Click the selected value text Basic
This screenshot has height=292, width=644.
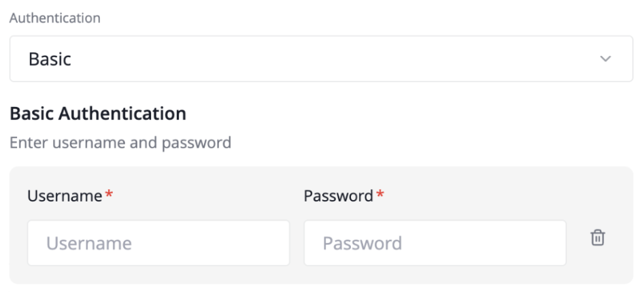pyautogui.click(x=50, y=59)
